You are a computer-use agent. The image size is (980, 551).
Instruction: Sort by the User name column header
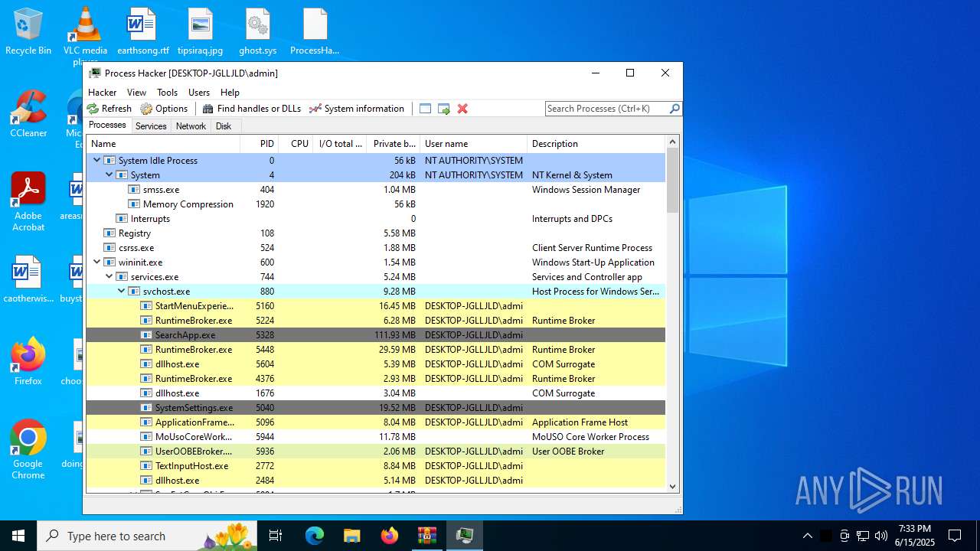473,144
